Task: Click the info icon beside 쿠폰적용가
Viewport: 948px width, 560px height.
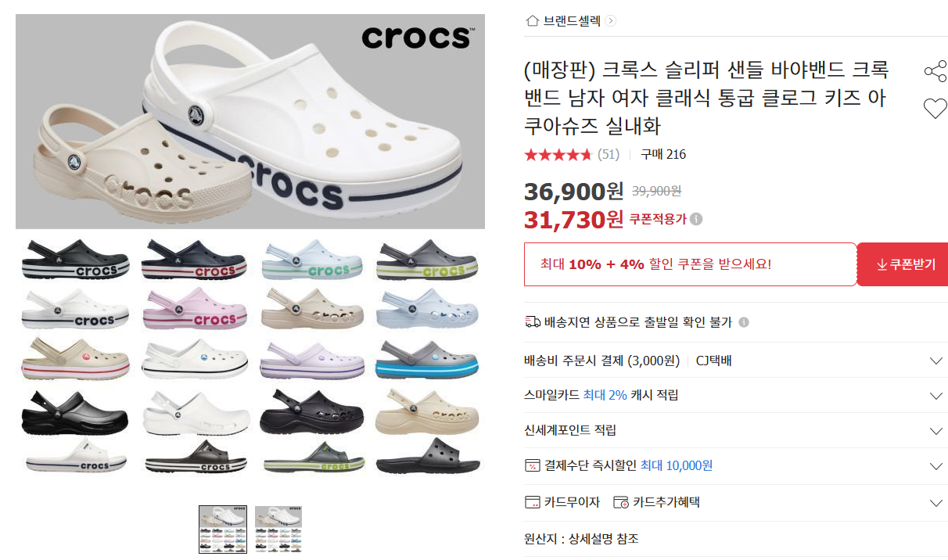Action: tap(696, 219)
